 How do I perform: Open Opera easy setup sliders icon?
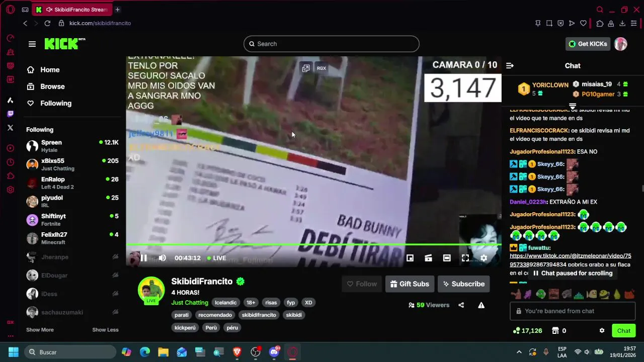[x=634, y=23]
